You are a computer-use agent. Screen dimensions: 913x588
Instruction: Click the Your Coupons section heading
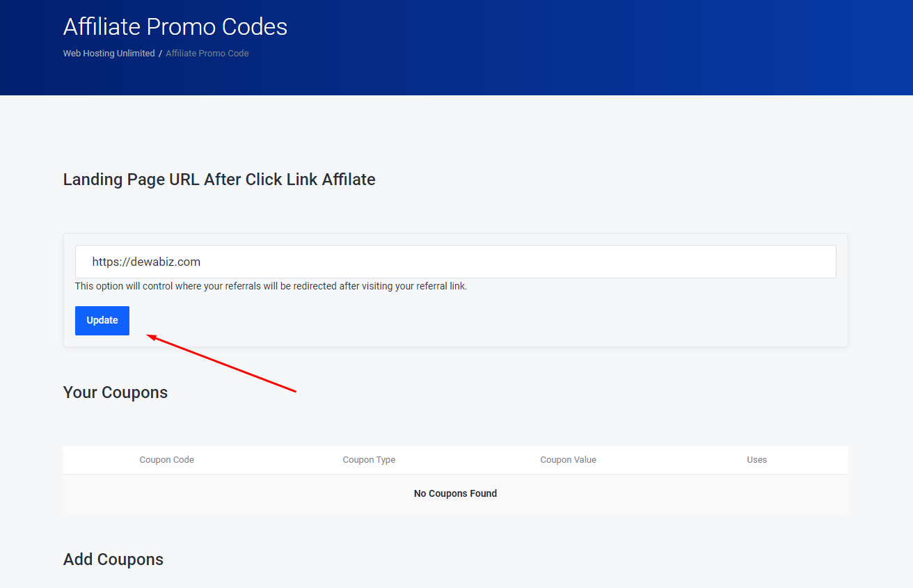[116, 392]
